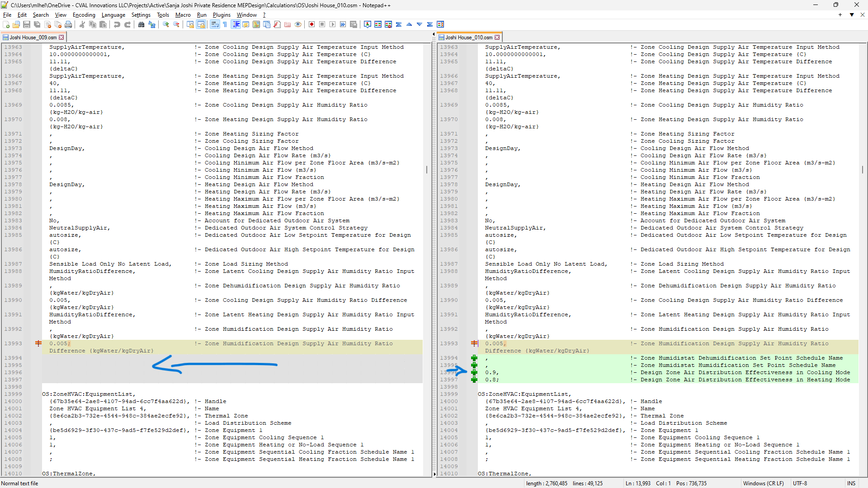Set current file as first to compare
The width and height of the screenshot is (868, 488).
[x=368, y=24]
